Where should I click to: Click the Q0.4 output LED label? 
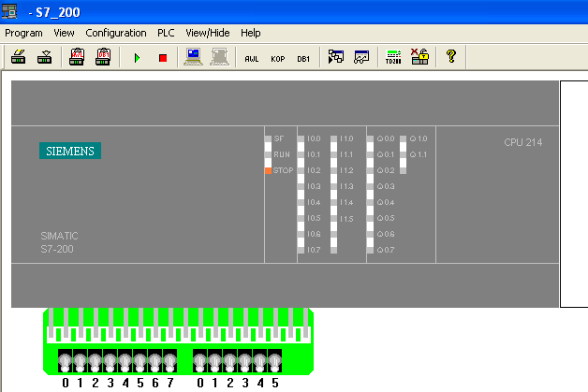pyautogui.click(x=386, y=202)
